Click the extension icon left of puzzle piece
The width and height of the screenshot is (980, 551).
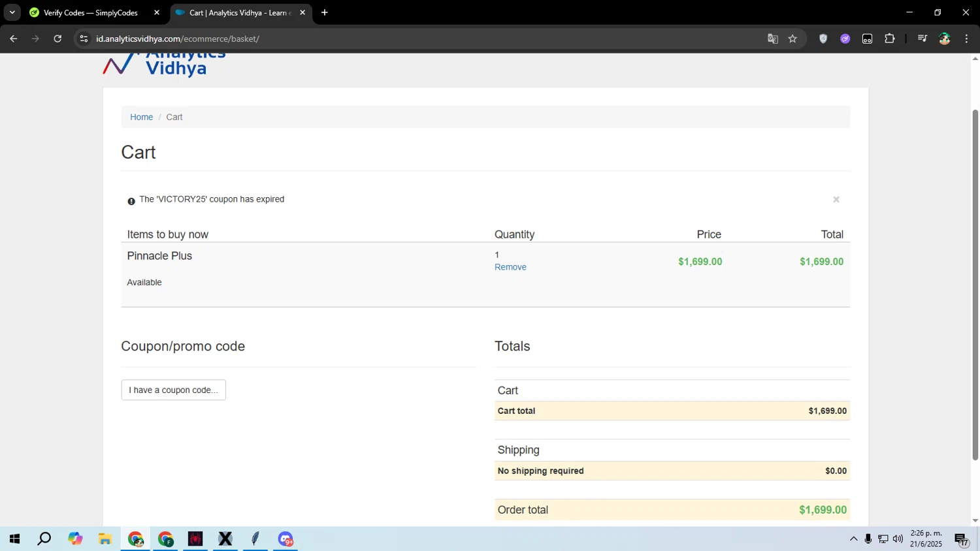(867, 39)
